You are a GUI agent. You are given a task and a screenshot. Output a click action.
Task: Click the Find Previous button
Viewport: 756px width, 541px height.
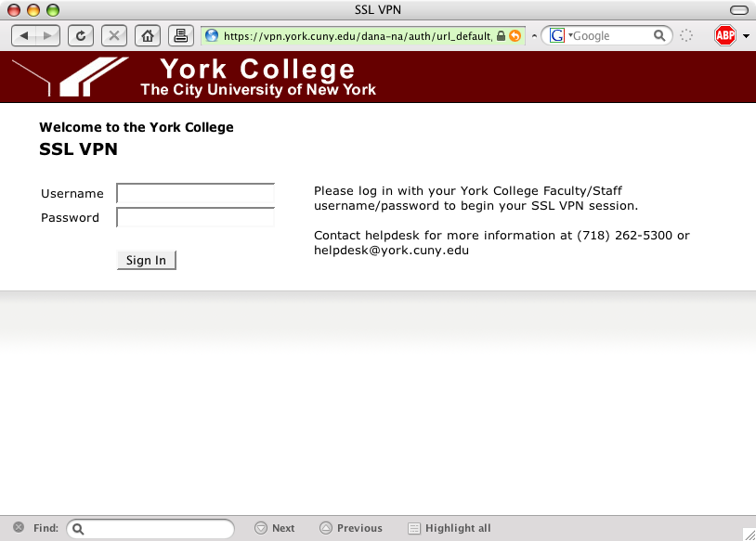pos(351,528)
